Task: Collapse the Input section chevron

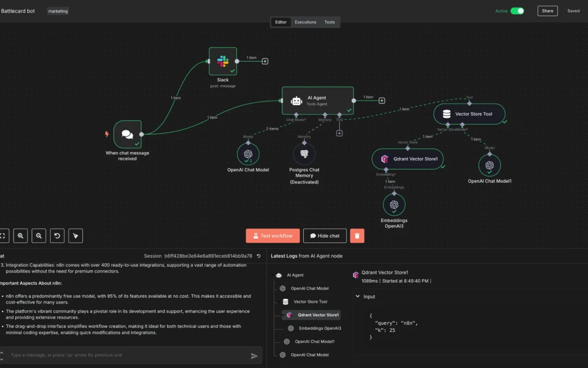Action: click(358, 297)
